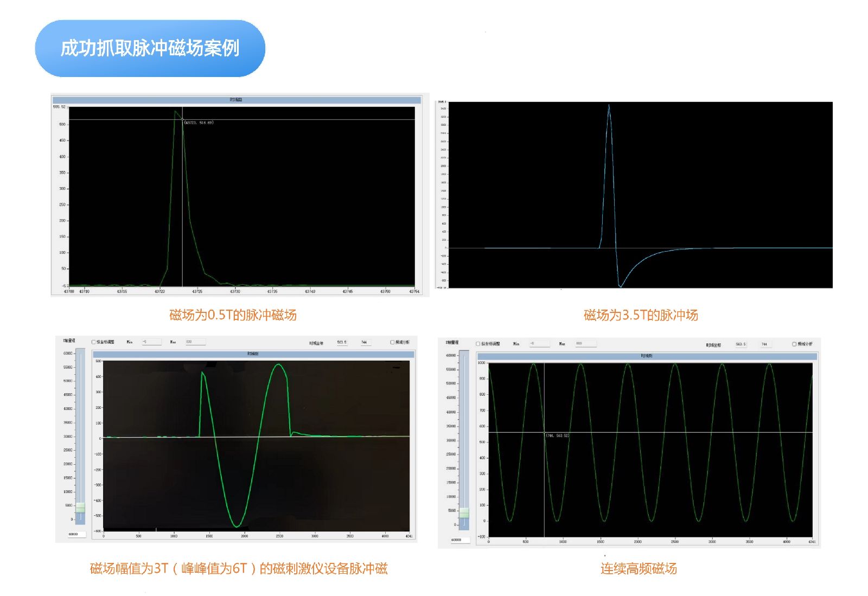The width and height of the screenshot is (868, 596).
Task: Click the 744 coordinate field above the sine-wave chart
Action: point(765,344)
